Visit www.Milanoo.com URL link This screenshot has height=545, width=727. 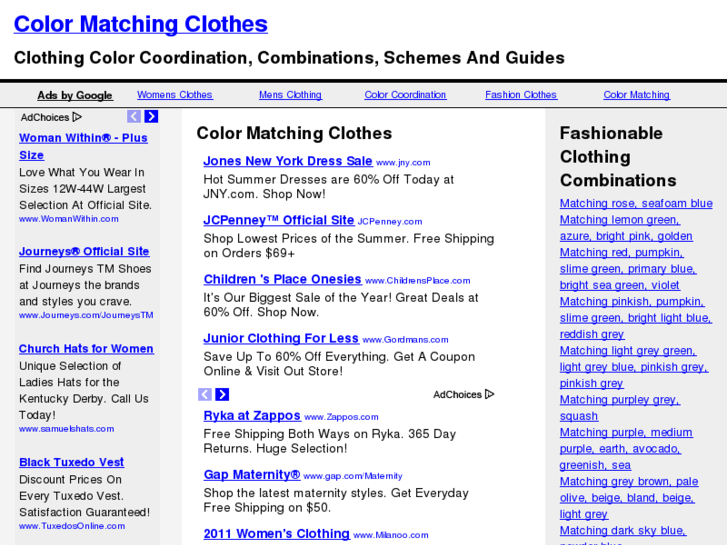click(x=391, y=535)
